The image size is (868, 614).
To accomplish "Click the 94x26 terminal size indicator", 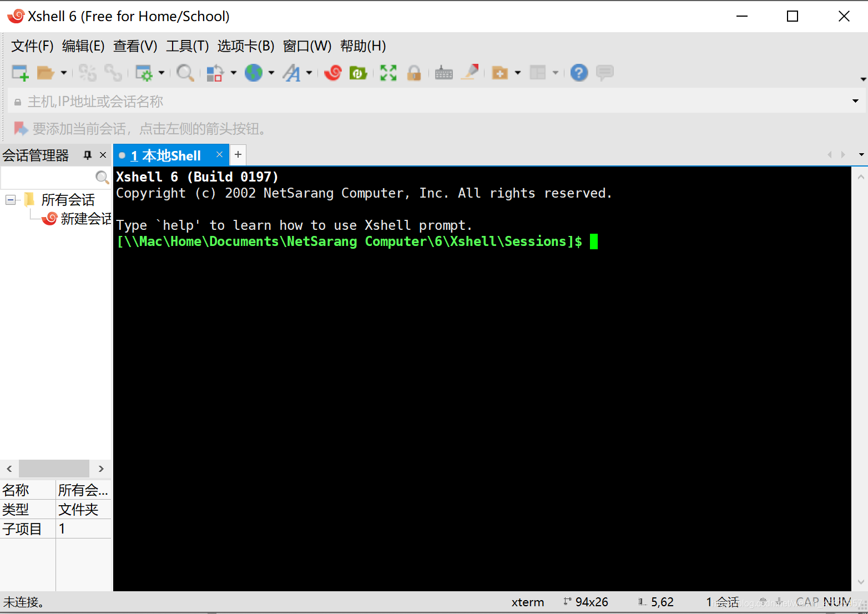I will click(592, 602).
